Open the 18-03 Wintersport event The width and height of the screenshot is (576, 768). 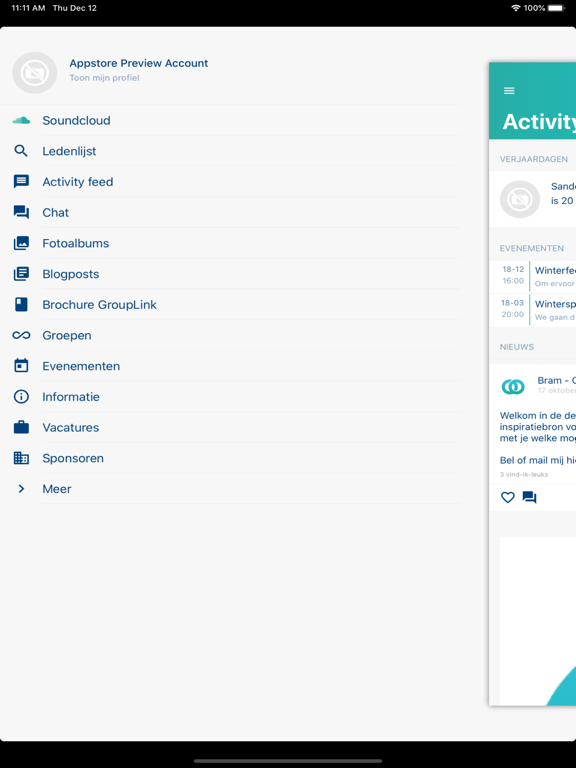tap(532, 310)
